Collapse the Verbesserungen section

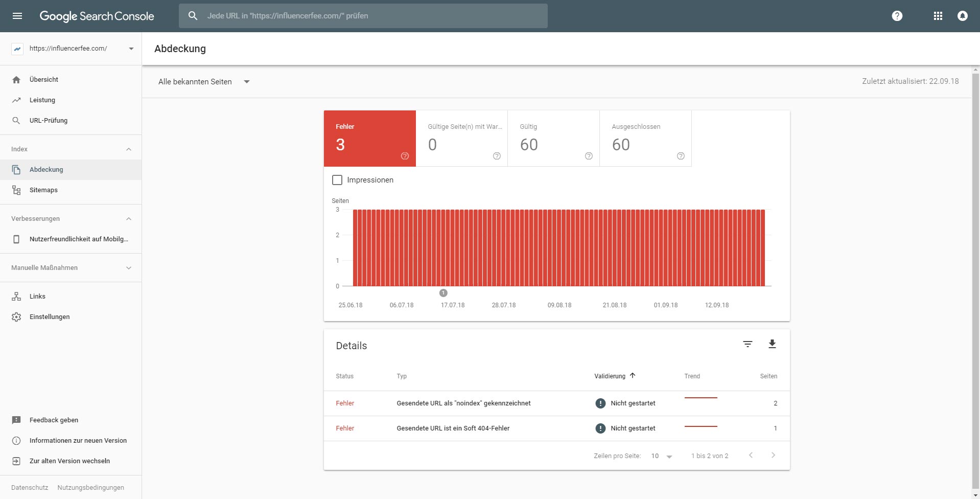tap(71, 219)
